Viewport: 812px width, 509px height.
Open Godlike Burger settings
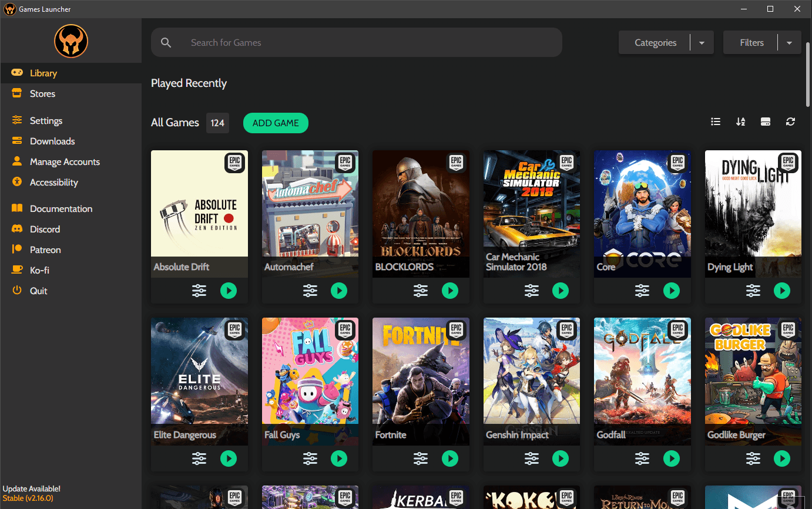pos(753,459)
